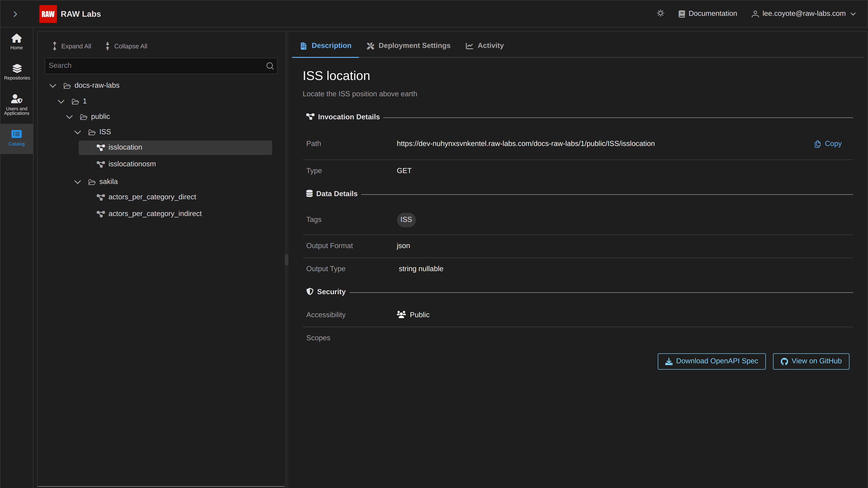Viewport: 868px width, 488px height.
Task: Click the json output format value
Action: click(x=403, y=246)
